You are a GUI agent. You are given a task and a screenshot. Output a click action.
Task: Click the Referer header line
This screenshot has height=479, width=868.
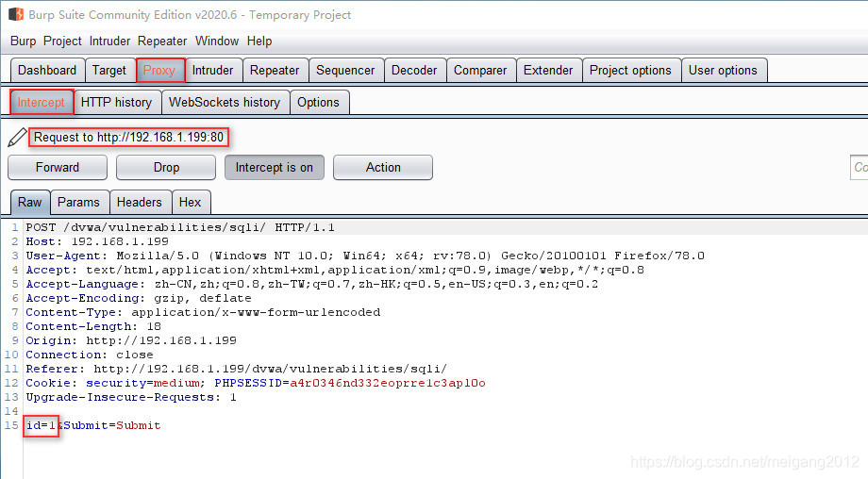[237, 369]
